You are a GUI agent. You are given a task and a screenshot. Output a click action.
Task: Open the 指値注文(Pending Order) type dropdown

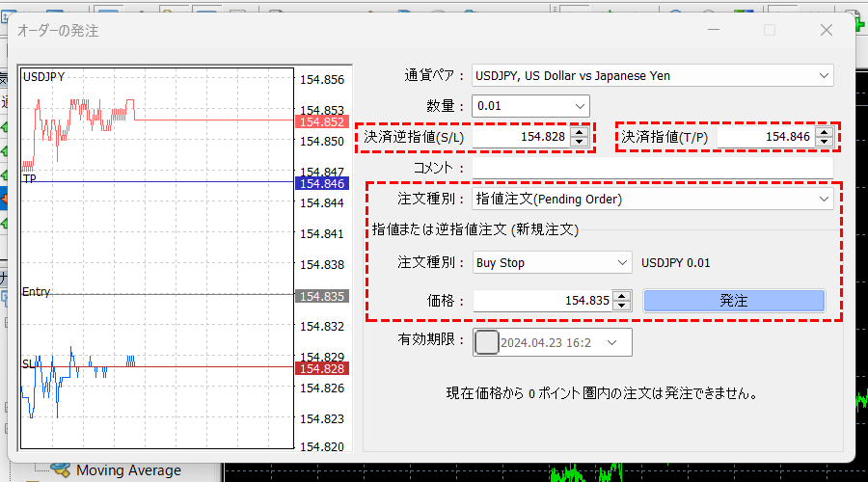point(652,199)
